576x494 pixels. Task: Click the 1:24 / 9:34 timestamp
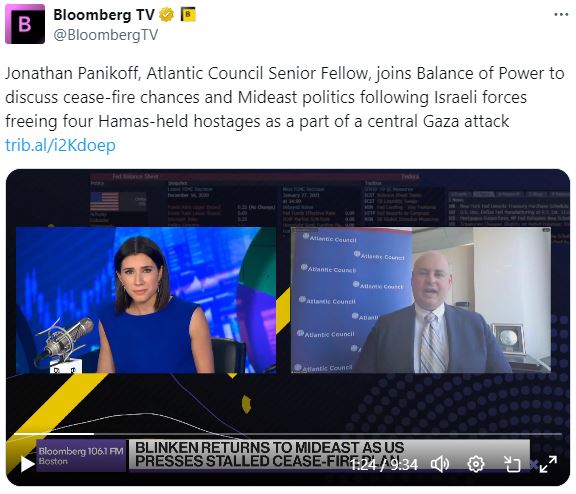[x=384, y=465]
